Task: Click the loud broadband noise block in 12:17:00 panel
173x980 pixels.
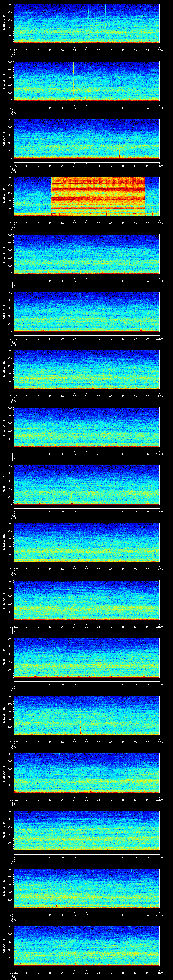Action: (x=98, y=196)
